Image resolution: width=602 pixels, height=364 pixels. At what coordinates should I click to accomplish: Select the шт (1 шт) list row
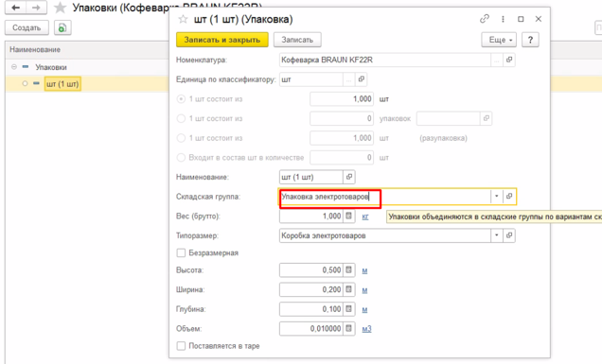tap(62, 83)
